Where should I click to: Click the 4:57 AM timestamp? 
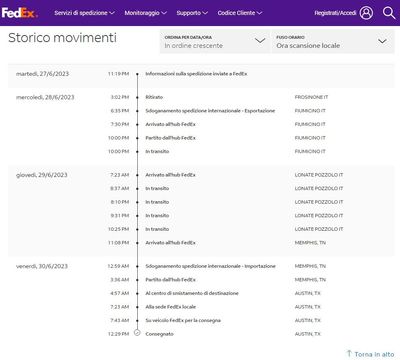pos(120,293)
